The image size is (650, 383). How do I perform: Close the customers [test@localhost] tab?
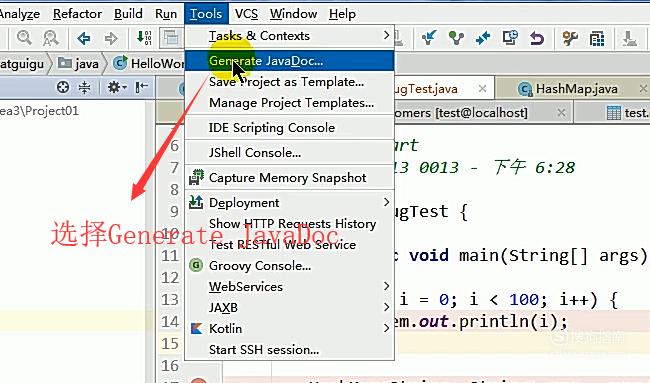pos(561,112)
